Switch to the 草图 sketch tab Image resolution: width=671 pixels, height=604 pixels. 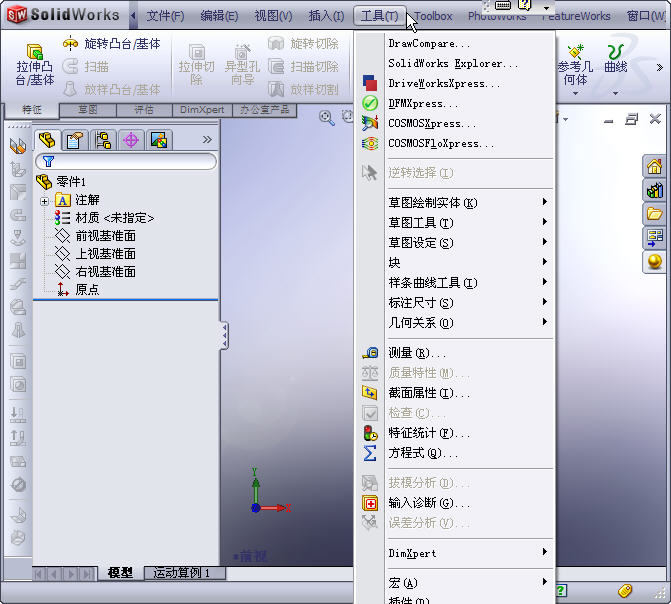point(88,110)
